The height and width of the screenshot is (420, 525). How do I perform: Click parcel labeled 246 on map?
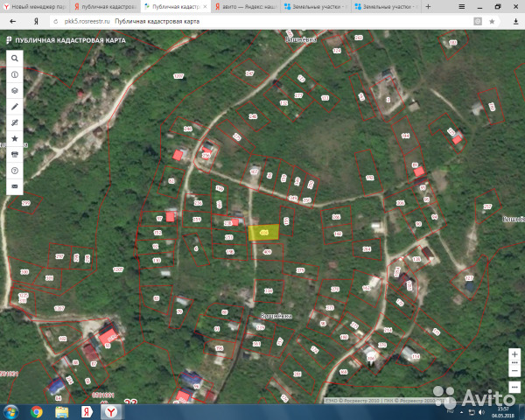(x=188, y=129)
